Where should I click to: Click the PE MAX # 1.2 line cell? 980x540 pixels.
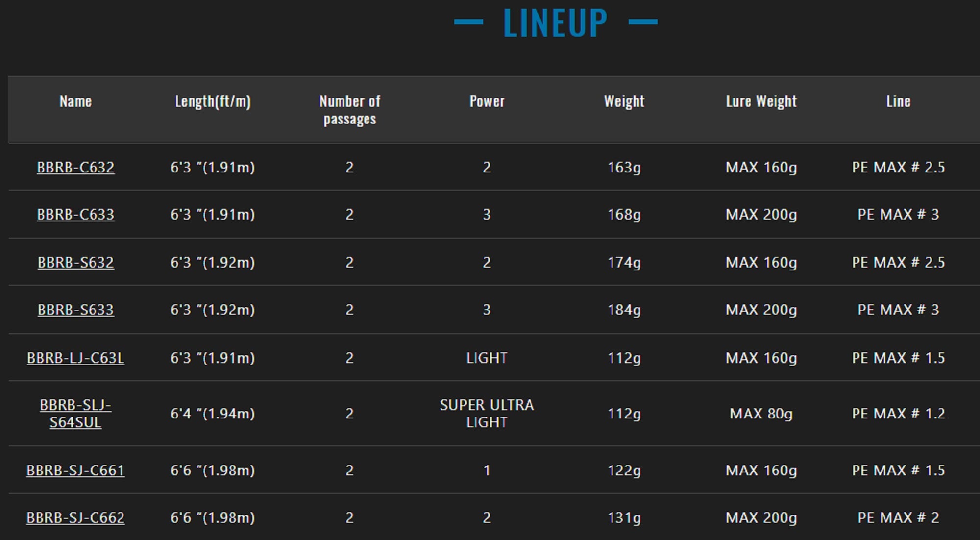point(898,414)
